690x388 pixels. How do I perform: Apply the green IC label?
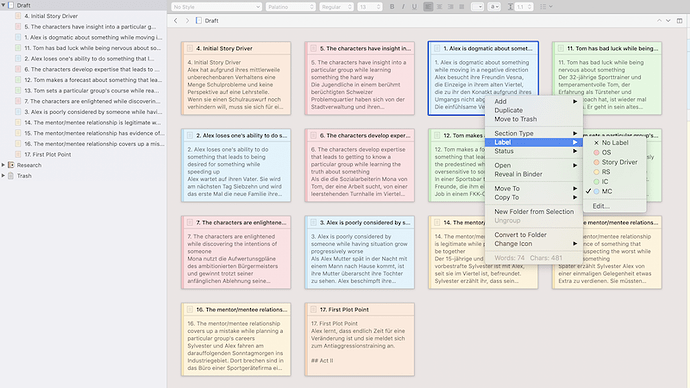pyautogui.click(x=614, y=181)
